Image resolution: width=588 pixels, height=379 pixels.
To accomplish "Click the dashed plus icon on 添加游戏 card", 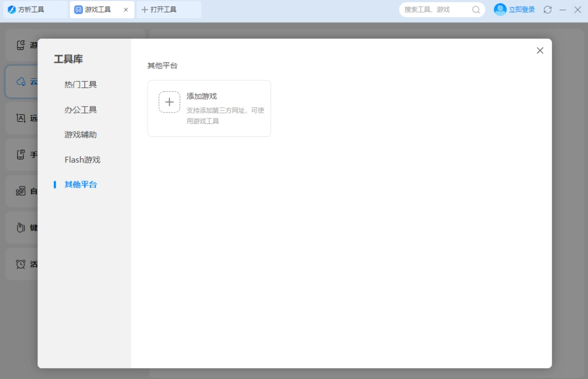I will 169,102.
